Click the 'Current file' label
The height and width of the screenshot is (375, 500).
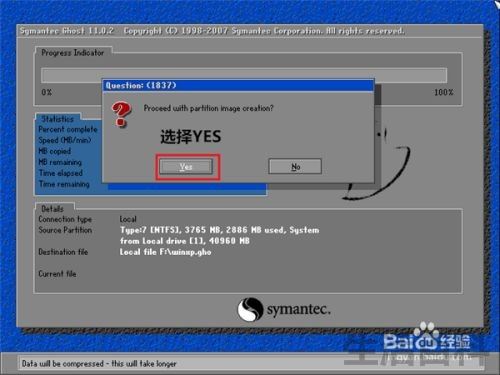57,274
